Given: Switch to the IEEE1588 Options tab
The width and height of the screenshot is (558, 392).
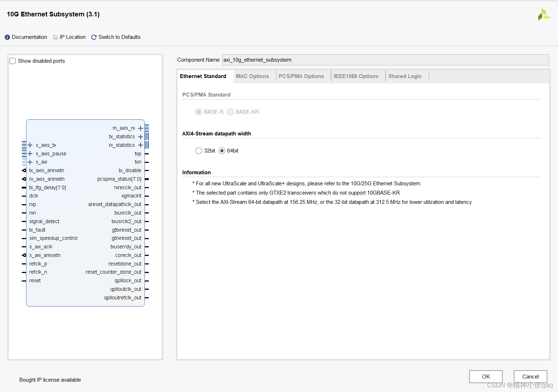Looking at the screenshot, I should click(x=356, y=76).
